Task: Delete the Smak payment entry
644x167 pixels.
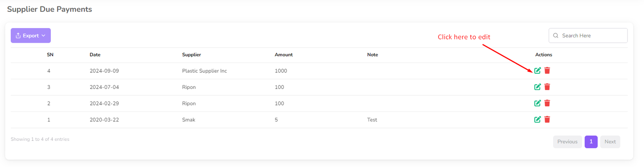Action: [547, 120]
